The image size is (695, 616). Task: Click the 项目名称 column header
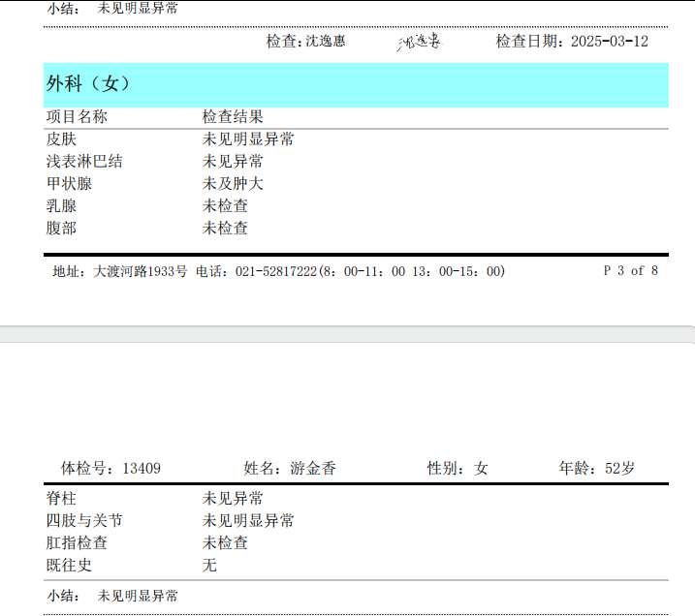tap(77, 116)
